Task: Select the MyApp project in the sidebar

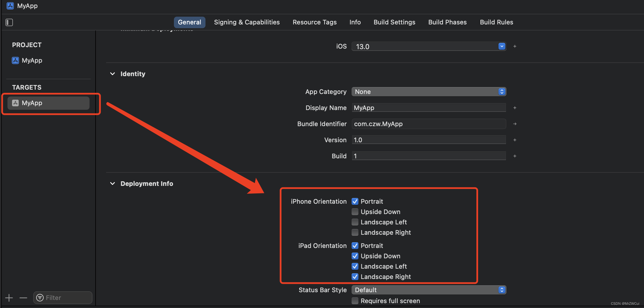Action: coord(27,60)
